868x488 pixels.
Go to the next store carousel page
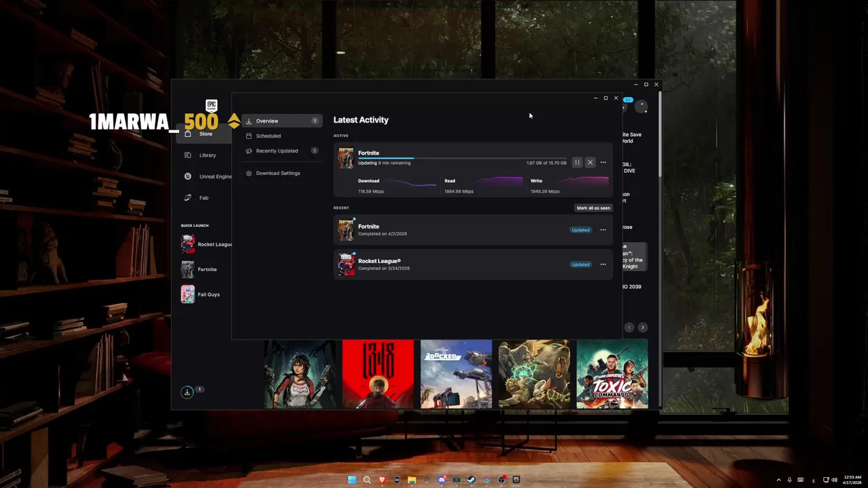[643, 327]
